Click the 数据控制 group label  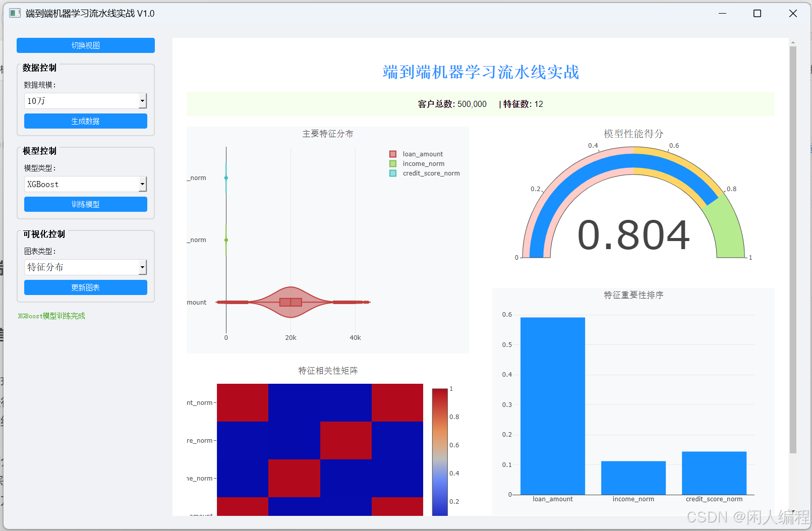click(x=39, y=68)
